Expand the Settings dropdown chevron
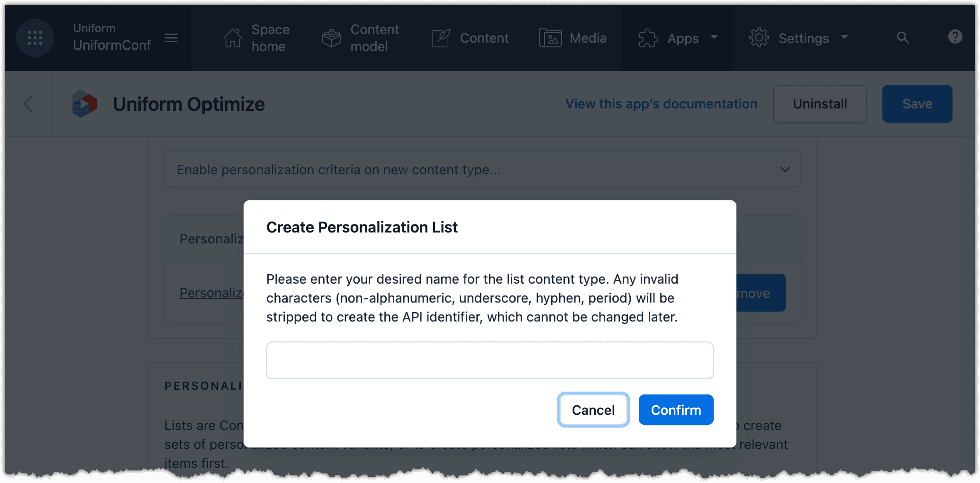Screen dimensions: 980x483 (844, 38)
